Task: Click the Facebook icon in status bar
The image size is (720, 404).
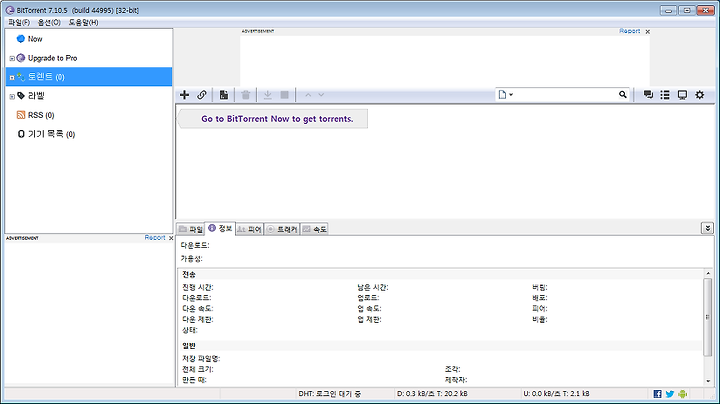Action: [658, 394]
